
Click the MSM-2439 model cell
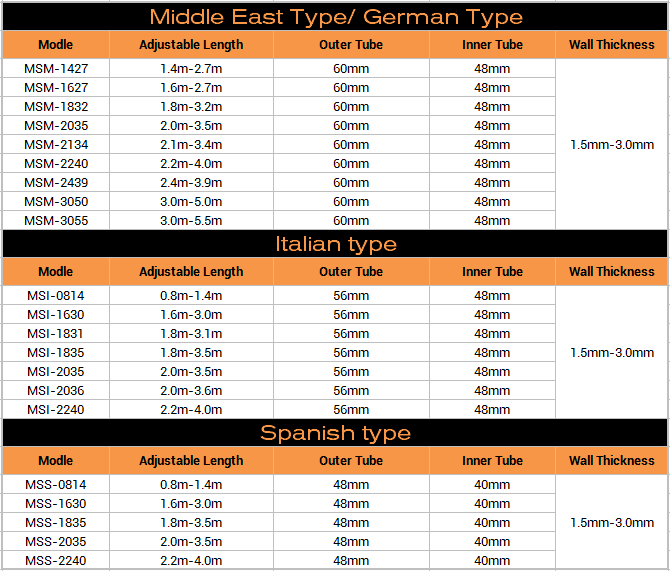[56, 183]
